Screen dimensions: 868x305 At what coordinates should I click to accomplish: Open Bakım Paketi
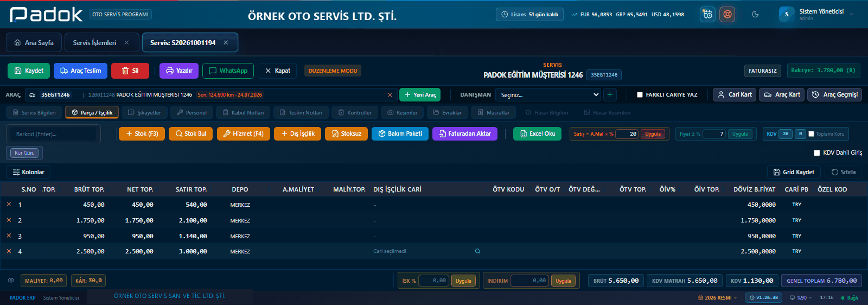click(x=400, y=134)
